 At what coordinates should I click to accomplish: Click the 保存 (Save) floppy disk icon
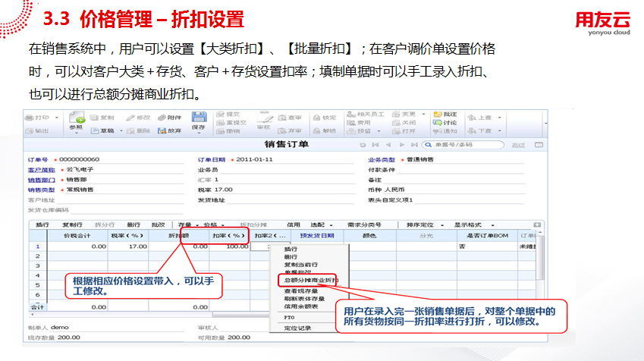coord(199,118)
